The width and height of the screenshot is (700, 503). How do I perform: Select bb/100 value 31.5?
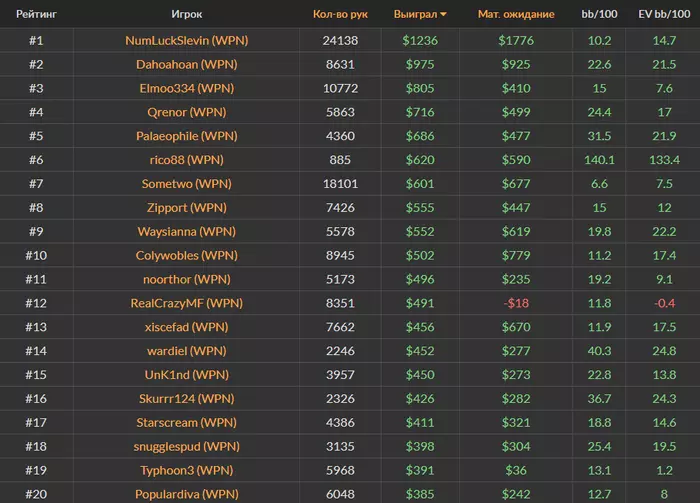[599, 136]
